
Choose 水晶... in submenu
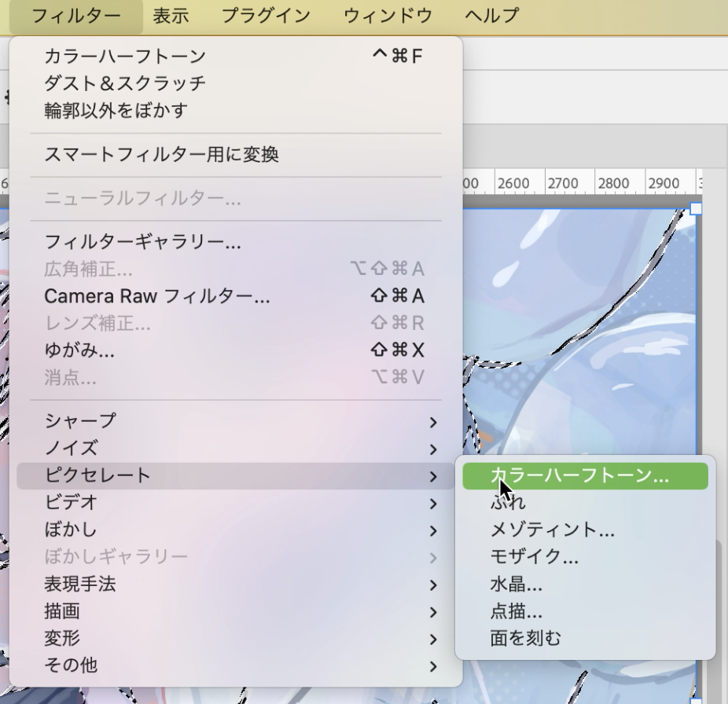pos(585,585)
